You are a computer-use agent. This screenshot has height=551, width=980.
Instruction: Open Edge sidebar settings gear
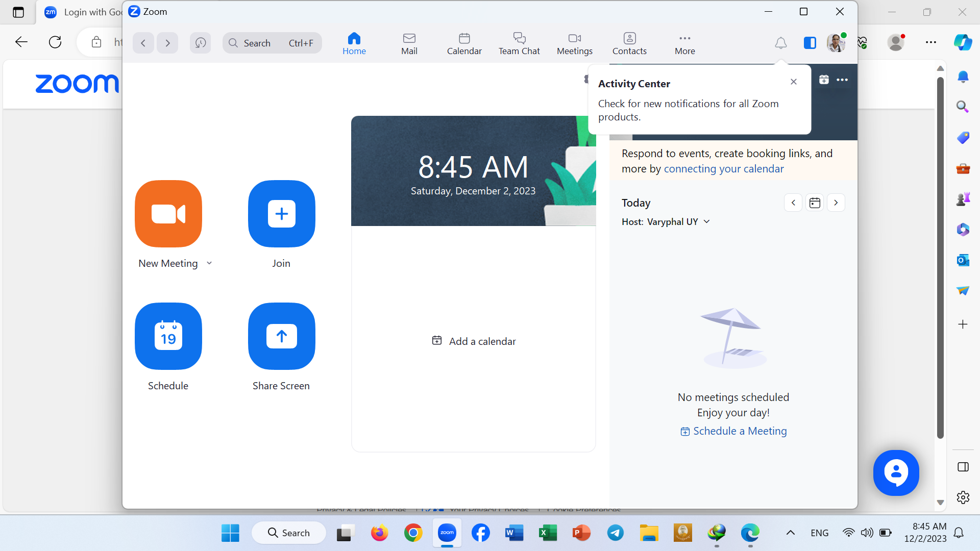[963, 497]
